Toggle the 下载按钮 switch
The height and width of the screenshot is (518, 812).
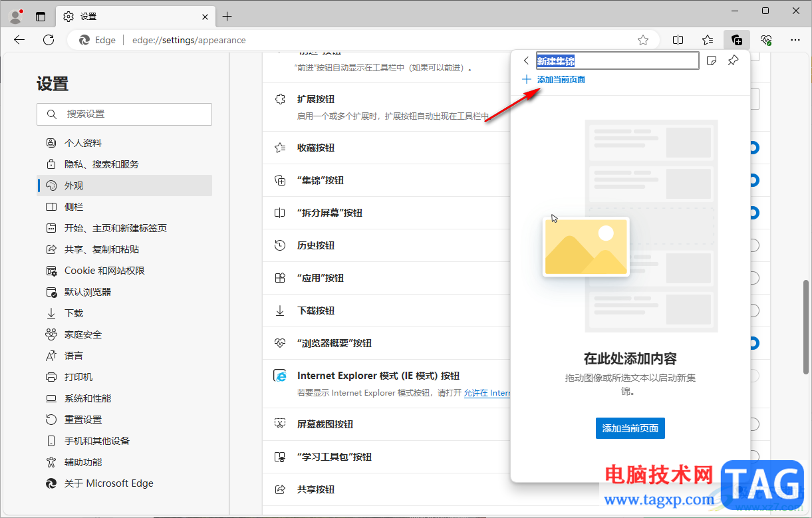pyautogui.click(x=754, y=311)
